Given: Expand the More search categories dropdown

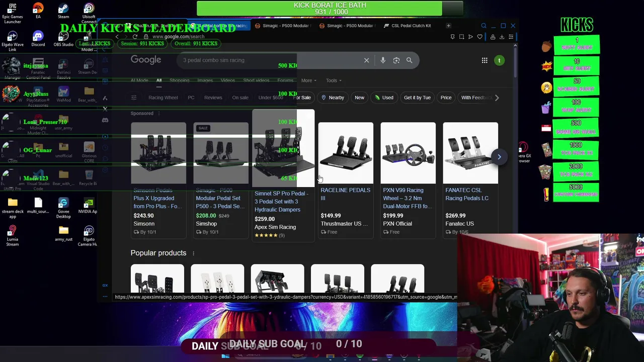Looking at the screenshot, I should (x=308, y=80).
